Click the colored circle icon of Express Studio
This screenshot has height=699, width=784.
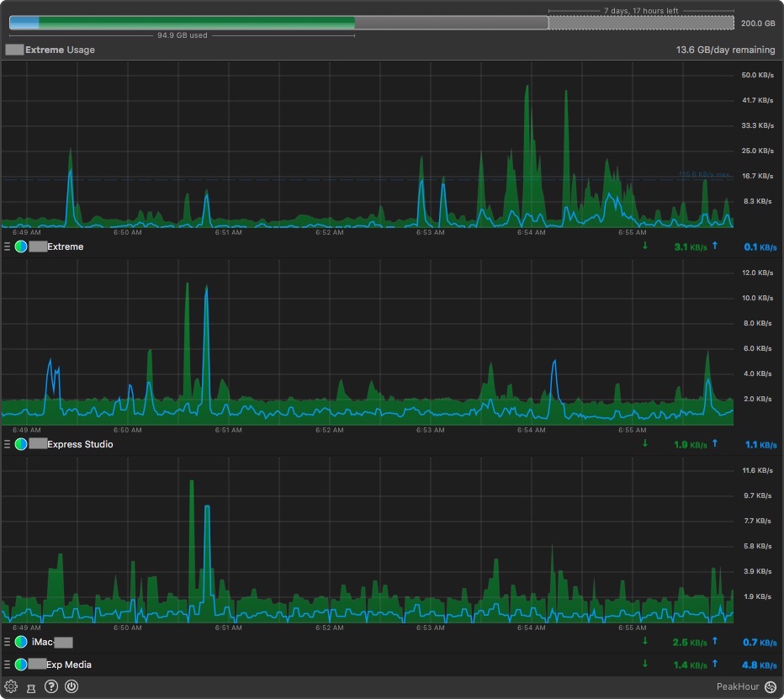pyautogui.click(x=21, y=444)
